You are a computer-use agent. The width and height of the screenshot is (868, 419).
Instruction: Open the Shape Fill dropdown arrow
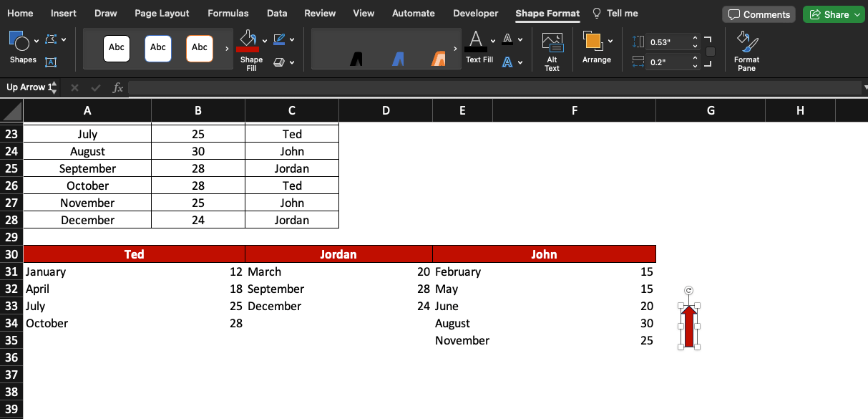coord(264,41)
